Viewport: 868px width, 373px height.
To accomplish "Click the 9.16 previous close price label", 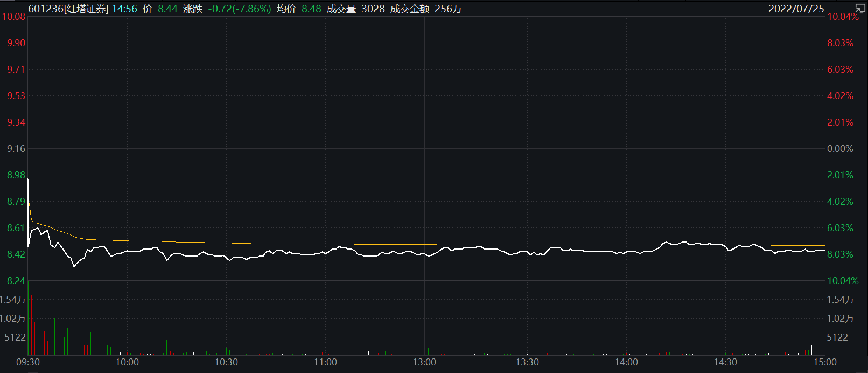I will (x=16, y=148).
